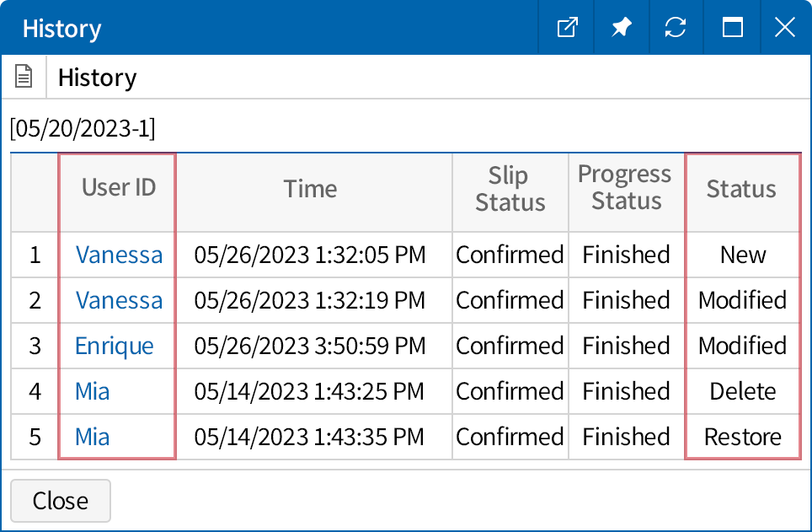This screenshot has height=532, width=812.
Task: Open Vanessa user link in row 2
Action: click(x=119, y=300)
